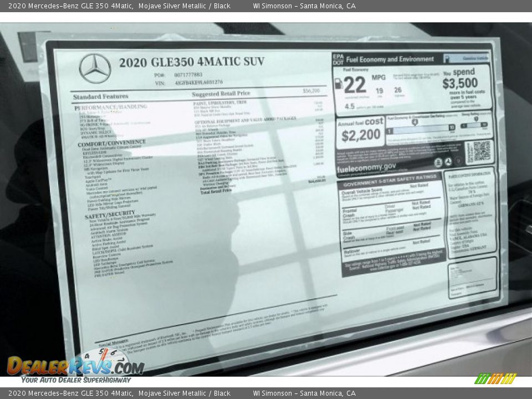
Task: Select the PO# value 0071777883
Action: (x=188, y=75)
